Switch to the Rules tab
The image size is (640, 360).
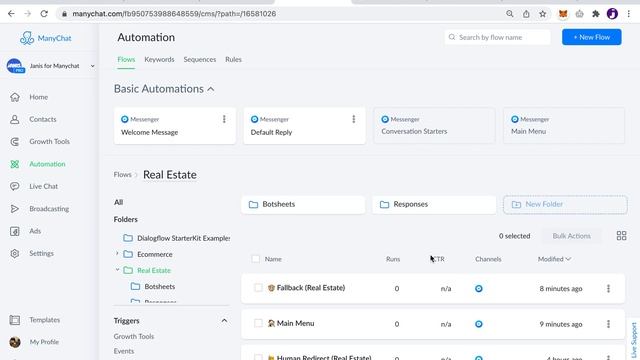(x=233, y=60)
